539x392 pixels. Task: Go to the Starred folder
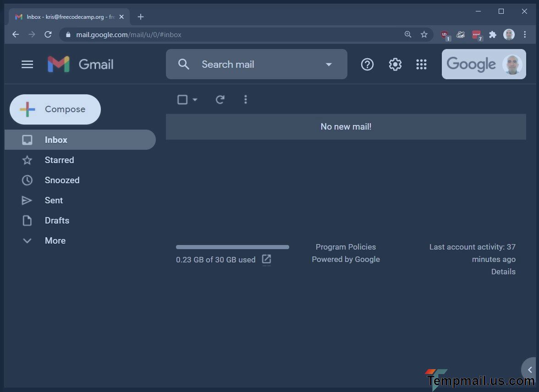59,160
